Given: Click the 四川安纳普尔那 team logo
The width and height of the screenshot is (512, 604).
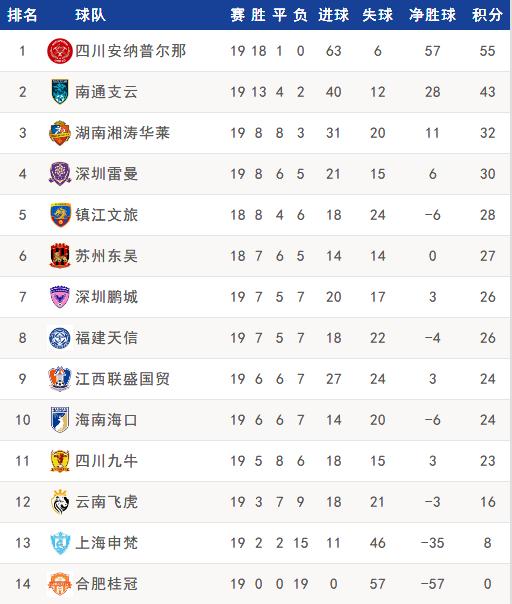Looking at the screenshot, I should (60, 51).
